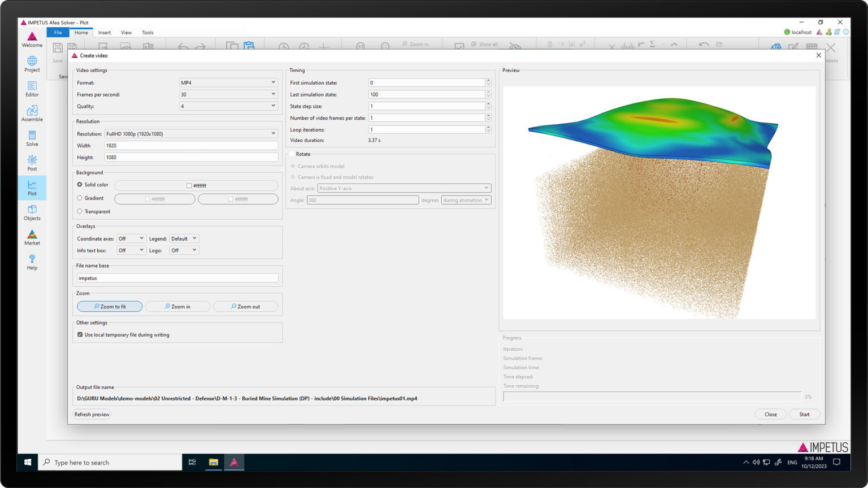
Task: Select the Gradient background radio button
Action: [x=80, y=198]
